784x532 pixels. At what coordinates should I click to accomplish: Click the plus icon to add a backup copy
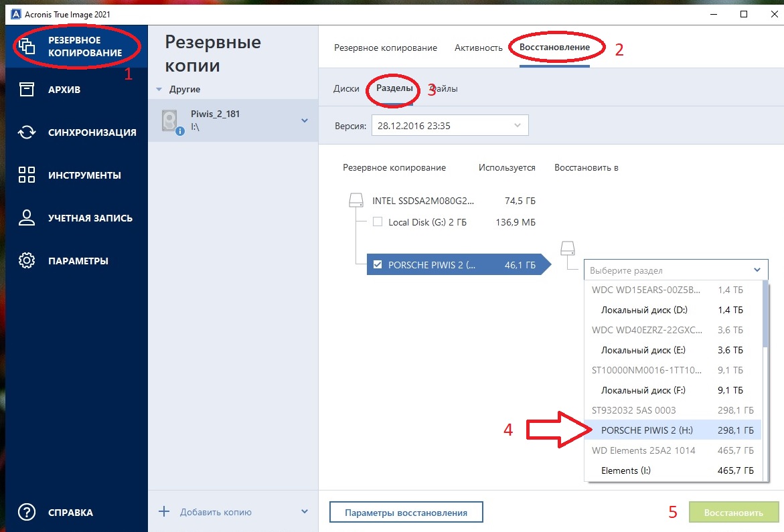pyautogui.click(x=164, y=512)
